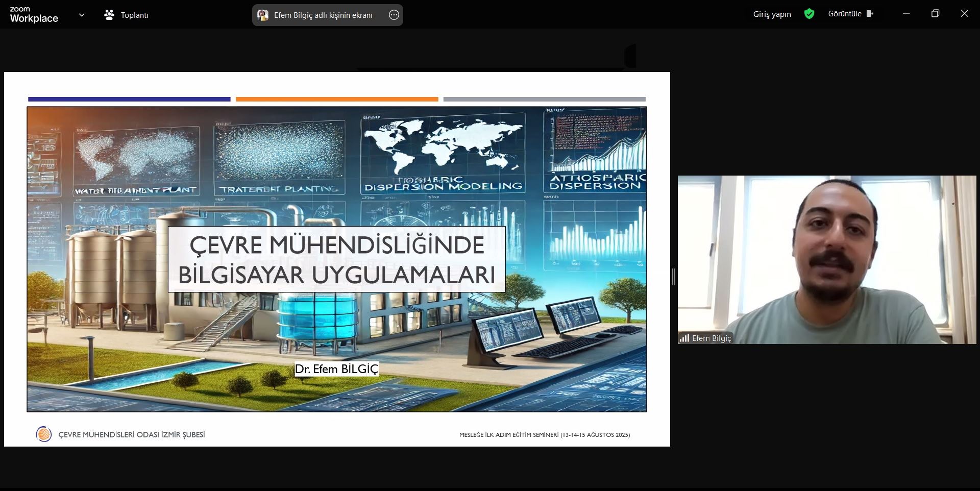Click the Efem Bilgiç name label on the video

[712, 338]
